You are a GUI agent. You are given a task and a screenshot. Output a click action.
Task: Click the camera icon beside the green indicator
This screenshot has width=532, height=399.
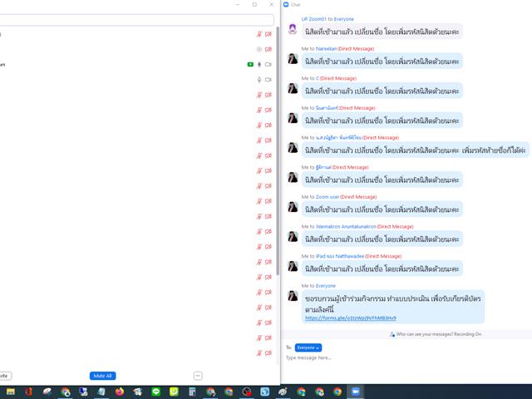[x=268, y=64]
